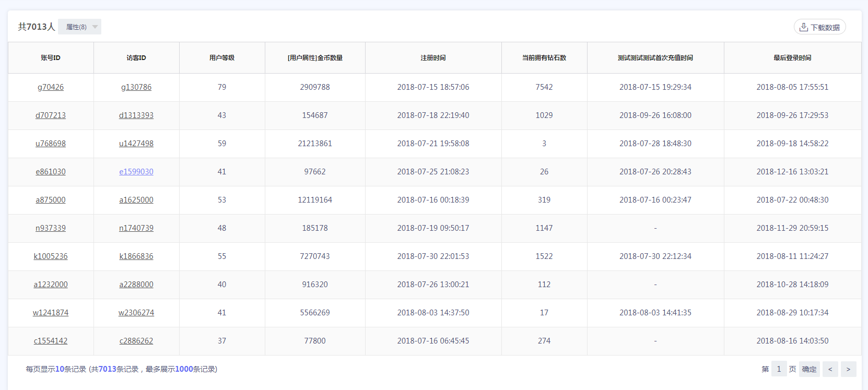Open account ID k1005236 link
The width and height of the screenshot is (868, 390).
click(x=51, y=256)
